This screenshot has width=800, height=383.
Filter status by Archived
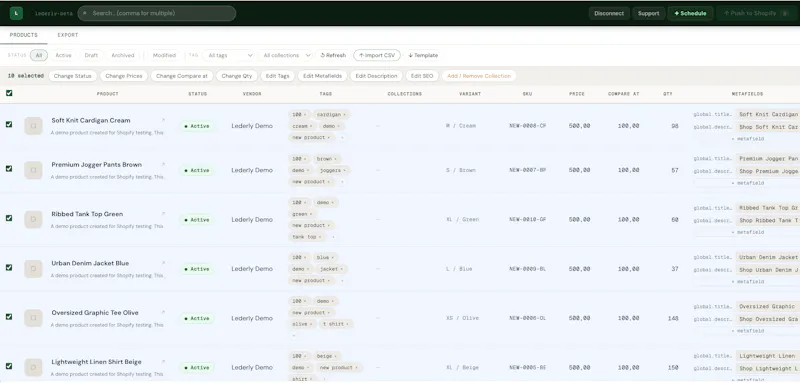pos(123,55)
